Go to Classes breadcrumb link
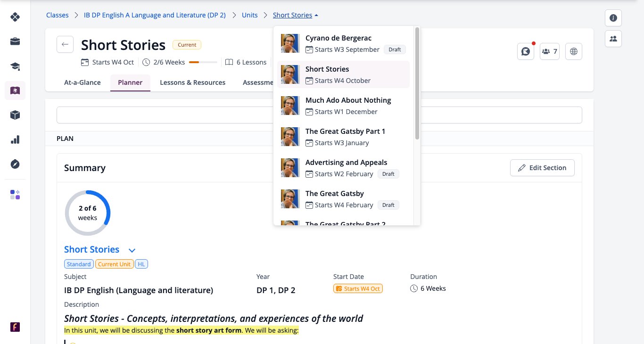 [x=58, y=15]
